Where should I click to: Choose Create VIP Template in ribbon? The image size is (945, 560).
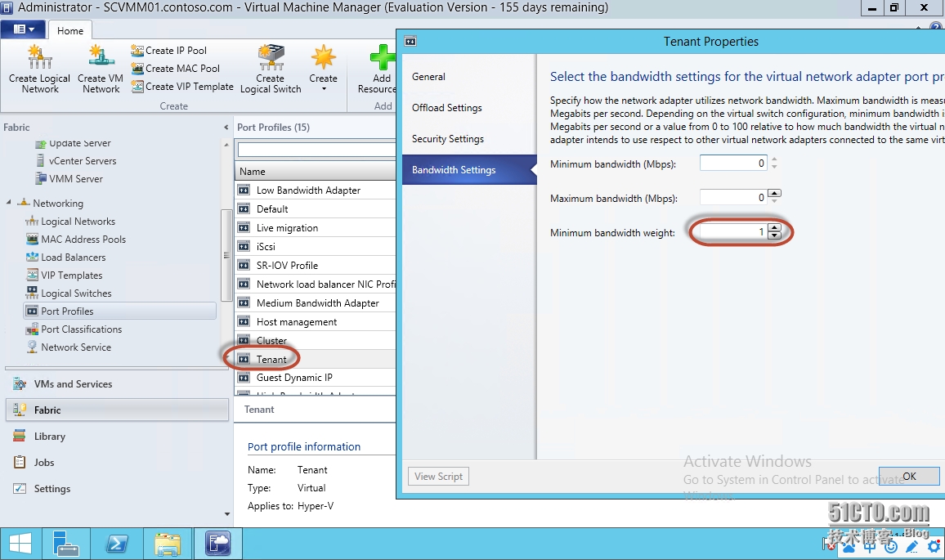click(182, 87)
